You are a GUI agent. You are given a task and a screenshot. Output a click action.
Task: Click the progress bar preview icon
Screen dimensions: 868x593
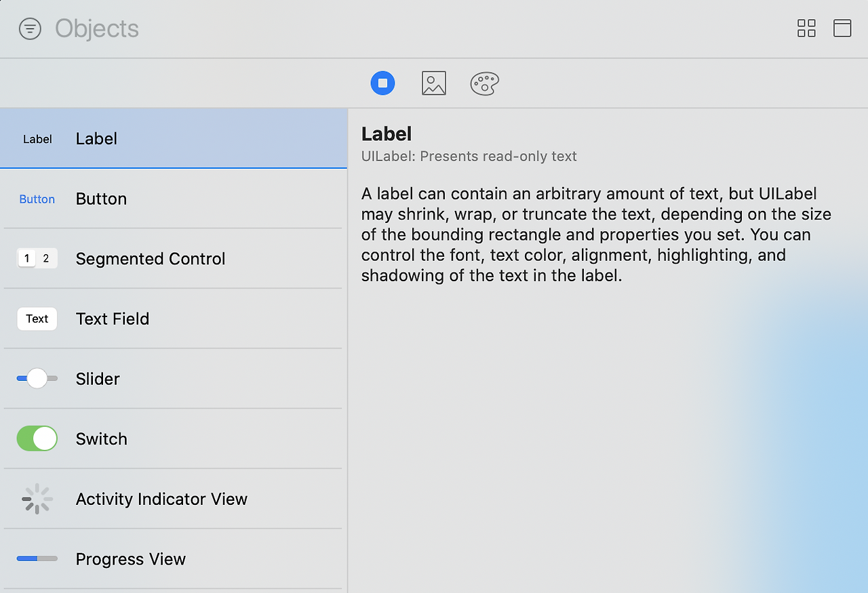click(x=37, y=558)
